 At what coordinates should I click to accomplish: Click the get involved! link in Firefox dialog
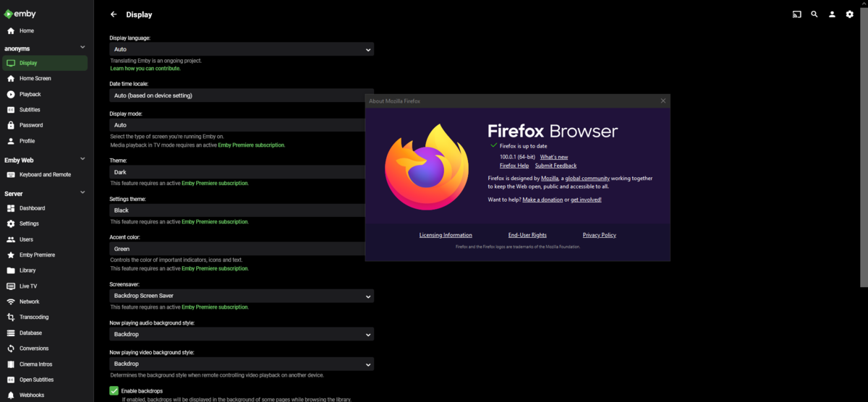click(x=586, y=200)
